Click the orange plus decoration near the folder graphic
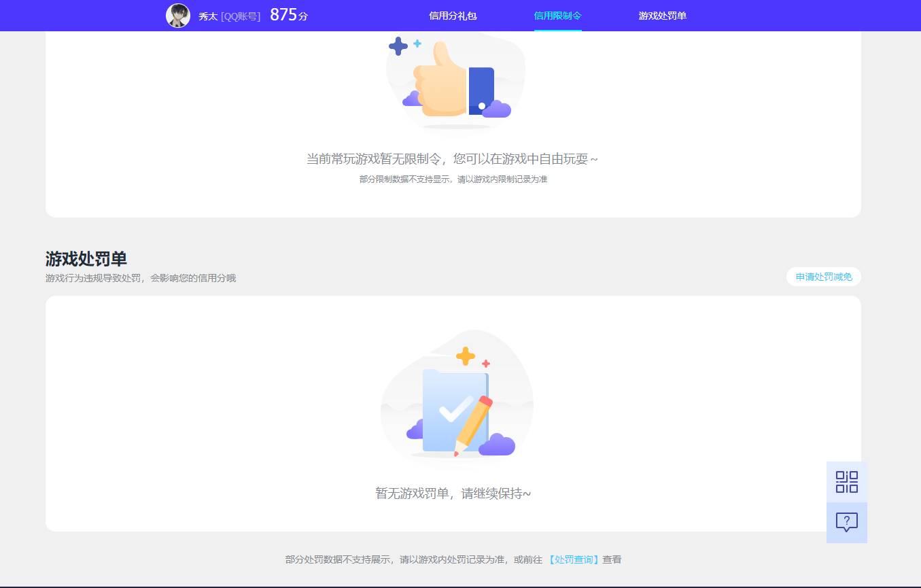This screenshot has height=588, width=921. point(466,356)
